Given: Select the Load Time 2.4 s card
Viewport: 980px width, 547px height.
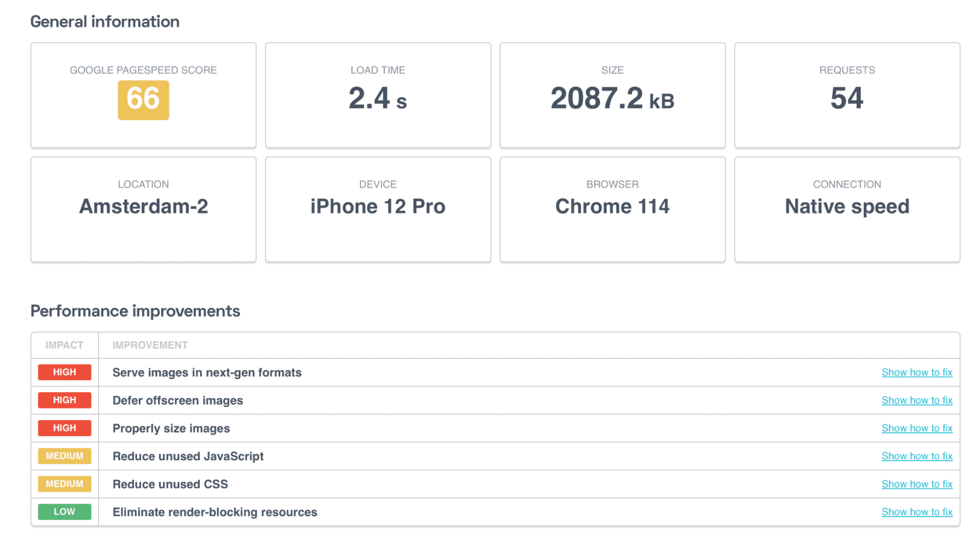Looking at the screenshot, I should coord(378,95).
